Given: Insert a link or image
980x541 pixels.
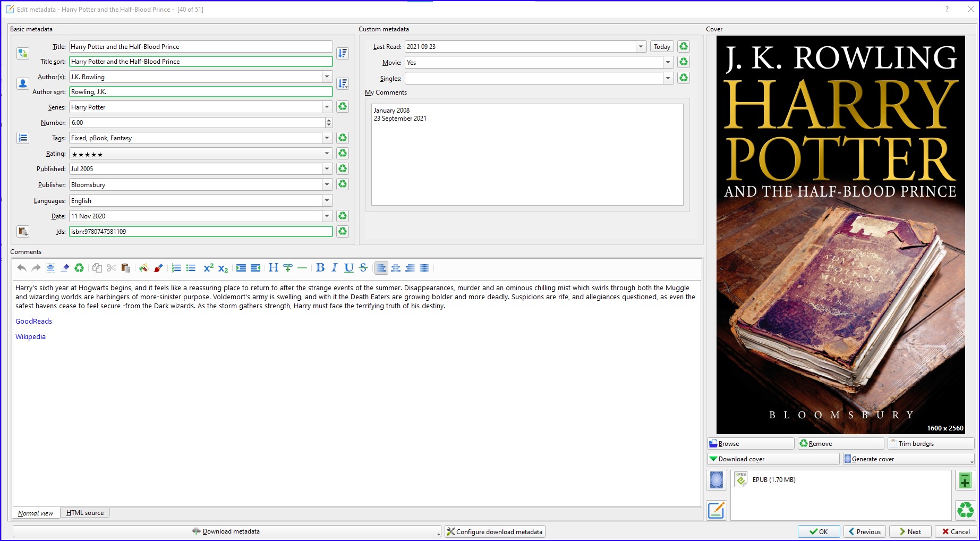Looking at the screenshot, I should coord(288,268).
